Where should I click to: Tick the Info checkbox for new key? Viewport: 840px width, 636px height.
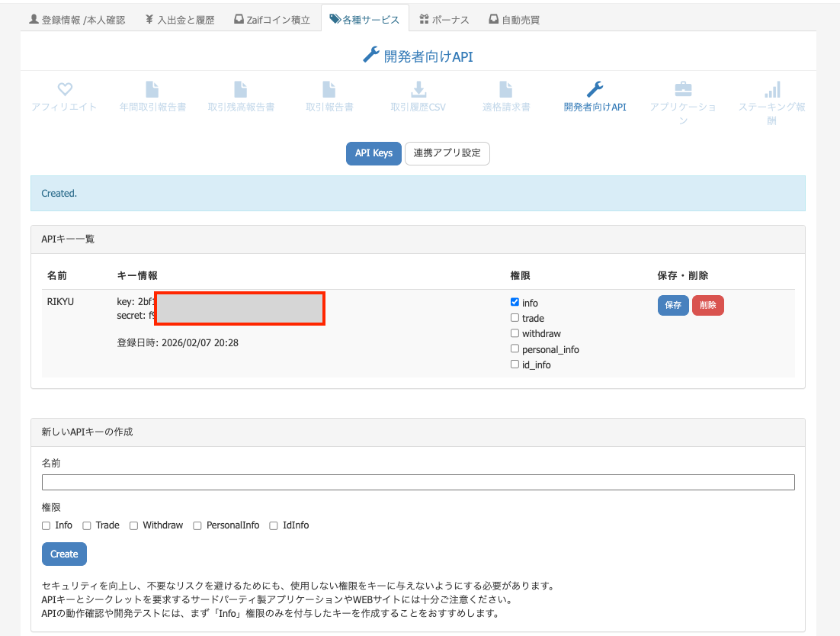pos(46,525)
